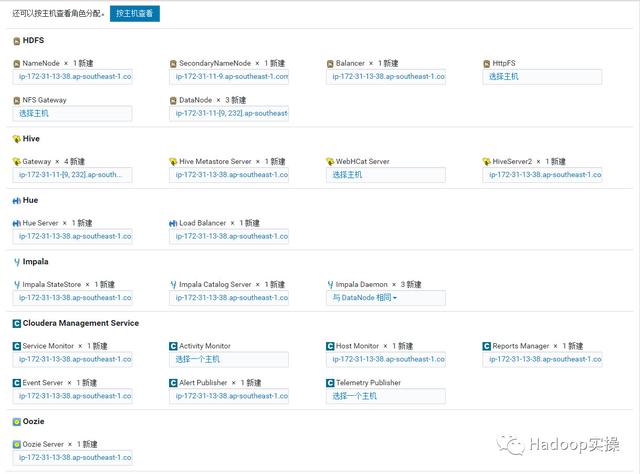
Task: Click the Load Balancer role icon
Action: pyautogui.click(x=173, y=223)
